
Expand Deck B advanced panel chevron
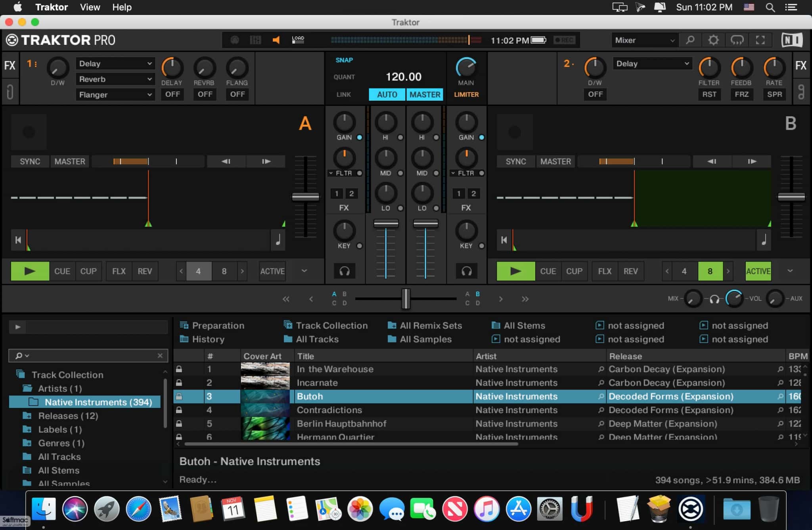coord(790,271)
